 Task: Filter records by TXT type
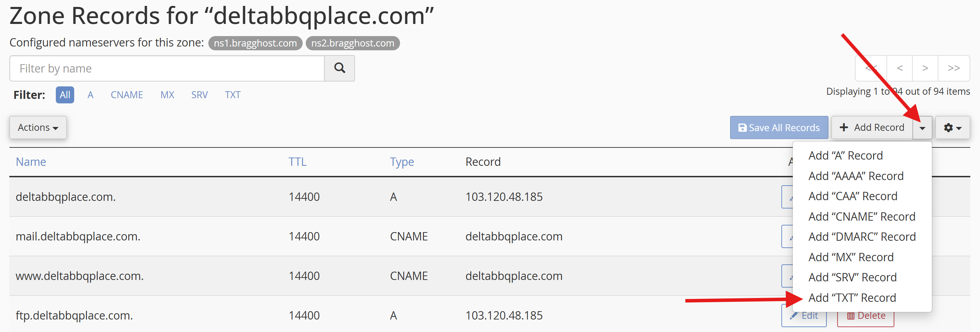233,95
